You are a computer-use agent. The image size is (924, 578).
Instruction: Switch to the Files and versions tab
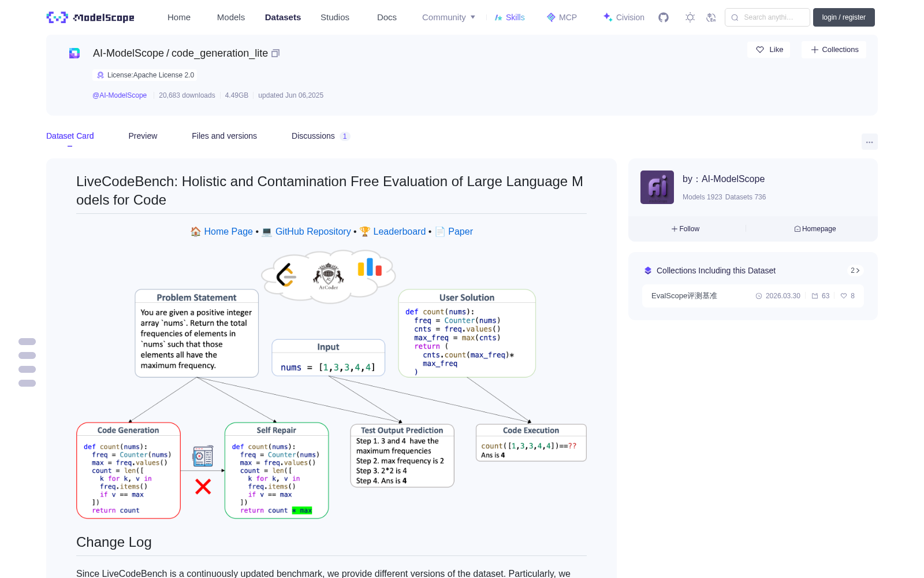[224, 136]
